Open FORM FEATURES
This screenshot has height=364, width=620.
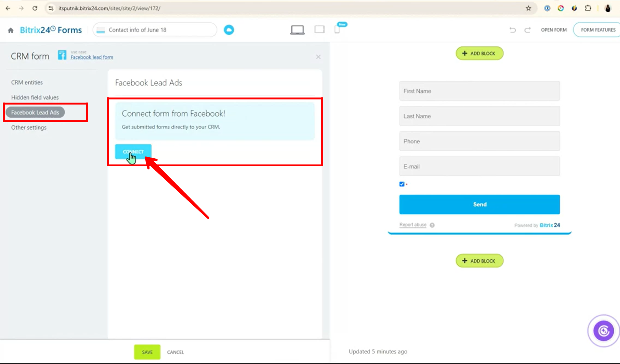pyautogui.click(x=598, y=30)
